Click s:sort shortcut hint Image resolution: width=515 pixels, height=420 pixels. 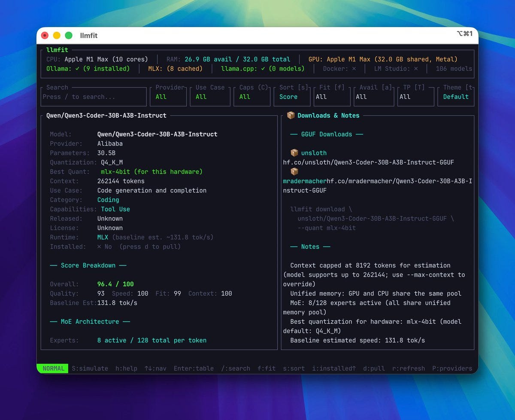tap(294, 368)
